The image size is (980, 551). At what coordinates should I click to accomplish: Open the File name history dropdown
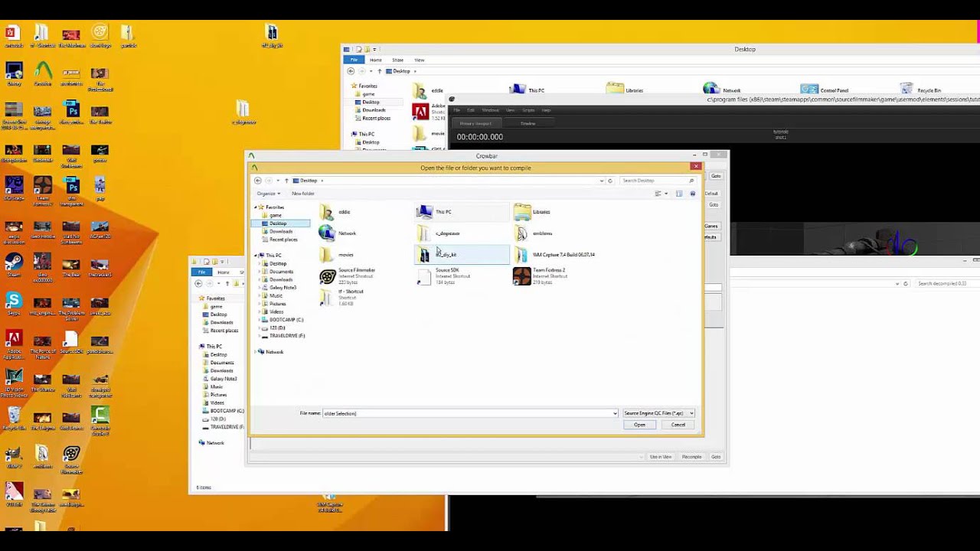tap(615, 413)
